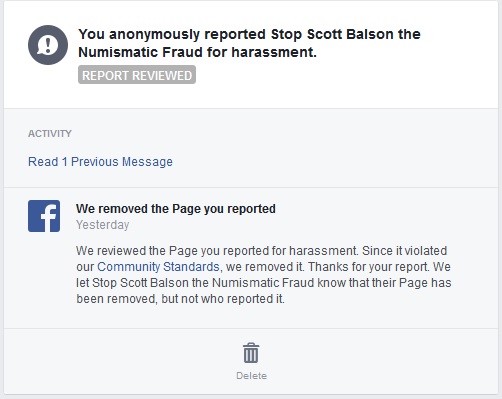This screenshot has width=502, height=399.
Task: Click the ACTIVITY section header
Action: (50, 133)
